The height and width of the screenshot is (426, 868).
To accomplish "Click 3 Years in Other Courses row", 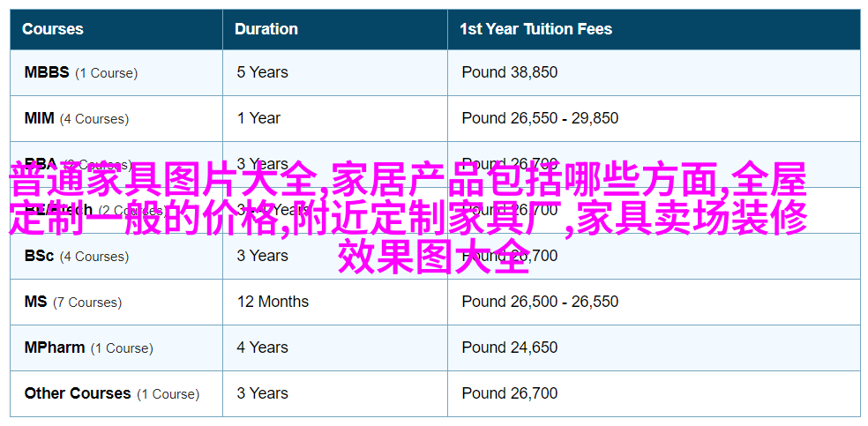I will click(x=262, y=393).
